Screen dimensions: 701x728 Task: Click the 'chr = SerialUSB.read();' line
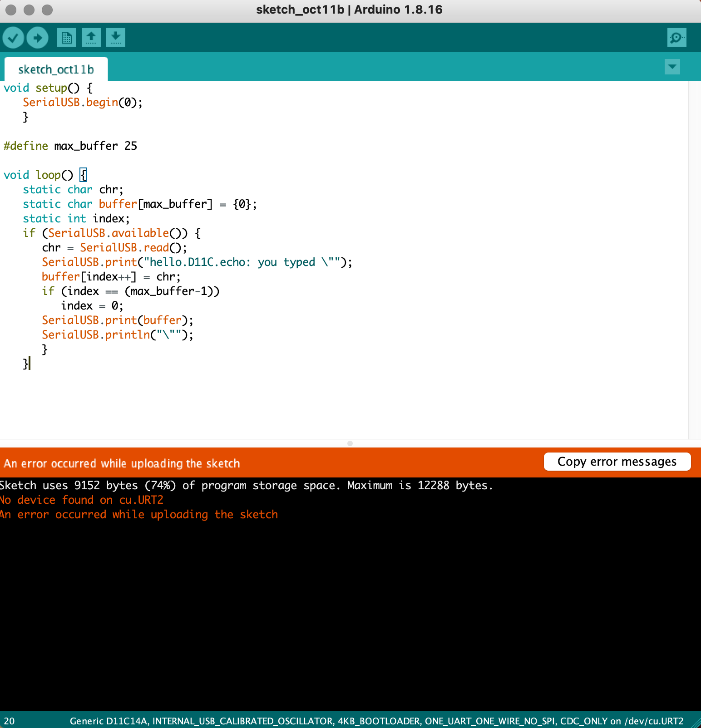(114, 247)
